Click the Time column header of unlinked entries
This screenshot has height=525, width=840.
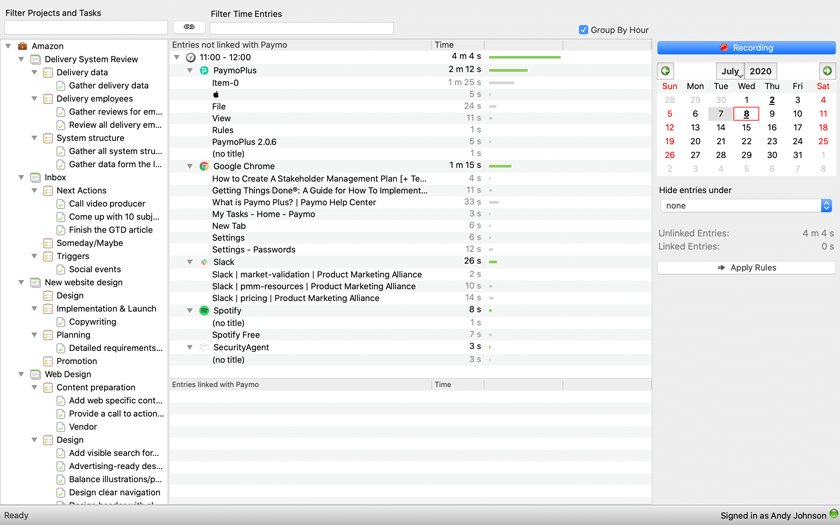click(x=458, y=45)
